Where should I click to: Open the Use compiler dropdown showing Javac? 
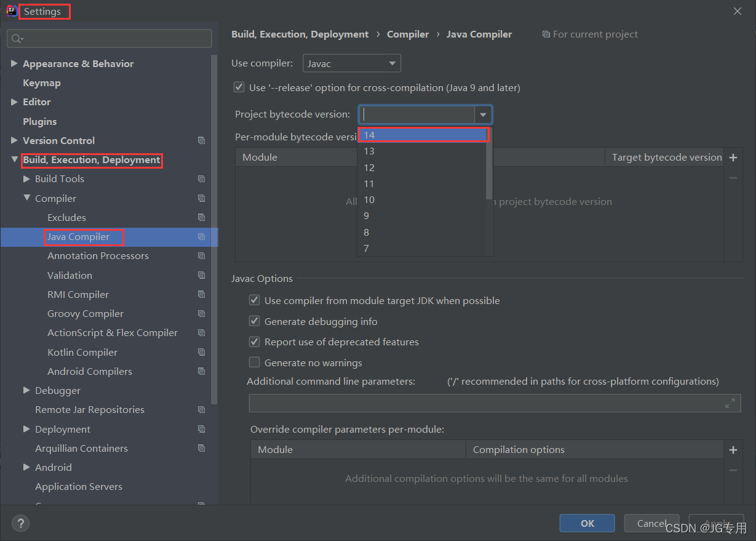(351, 63)
